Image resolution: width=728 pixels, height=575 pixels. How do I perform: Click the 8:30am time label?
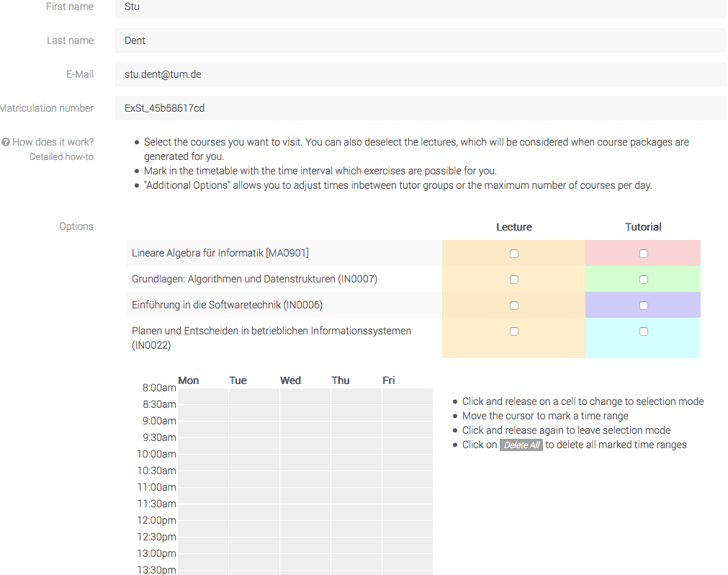point(159,404)
